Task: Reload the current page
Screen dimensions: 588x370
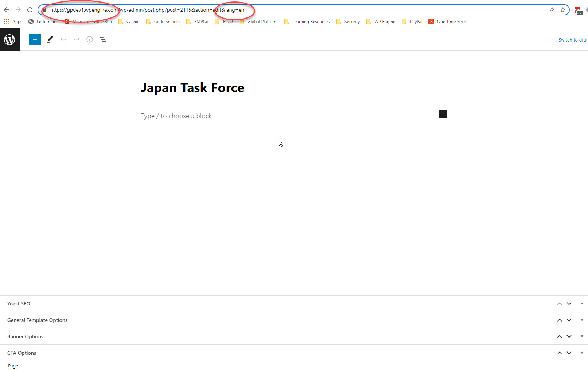Action: click(x=30, y=10)
